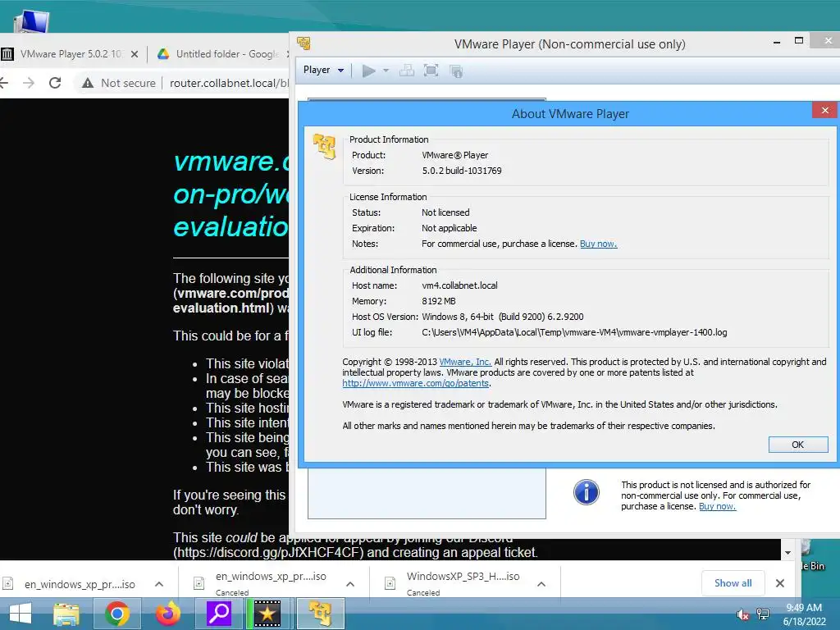Click the browser forward arrow

click(x=29, y=83)
